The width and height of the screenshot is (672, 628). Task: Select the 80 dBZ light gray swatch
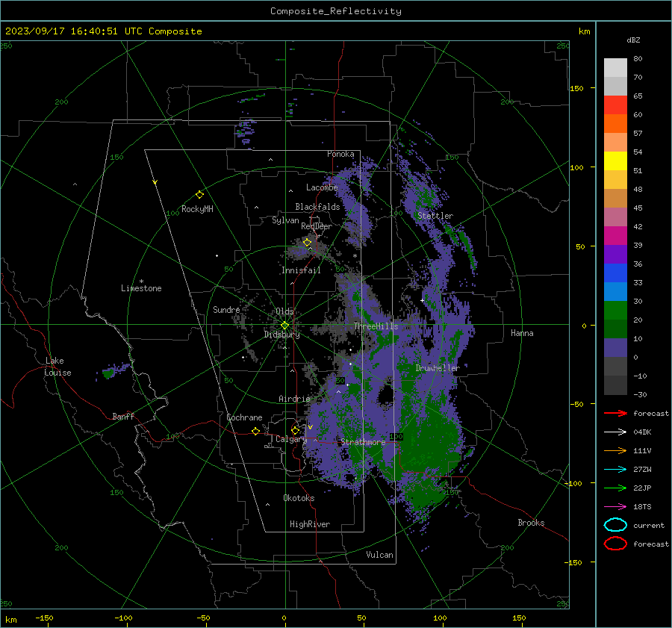pyautogui.click(x=615, y=68)
